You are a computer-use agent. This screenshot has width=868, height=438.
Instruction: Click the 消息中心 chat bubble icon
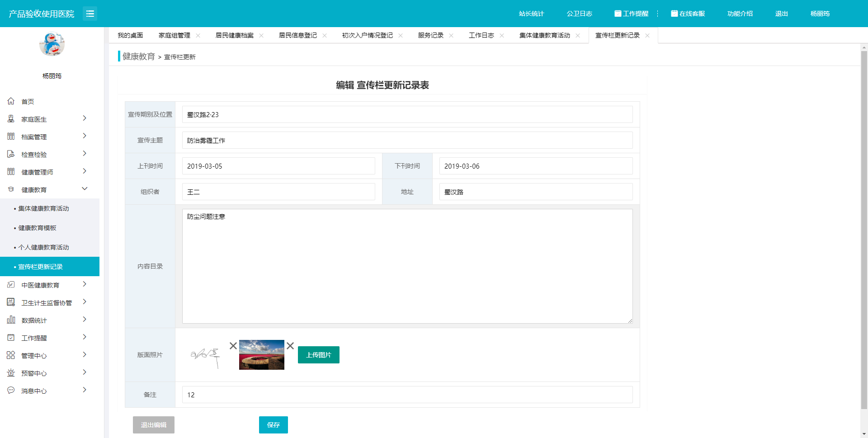click(11, 390)
